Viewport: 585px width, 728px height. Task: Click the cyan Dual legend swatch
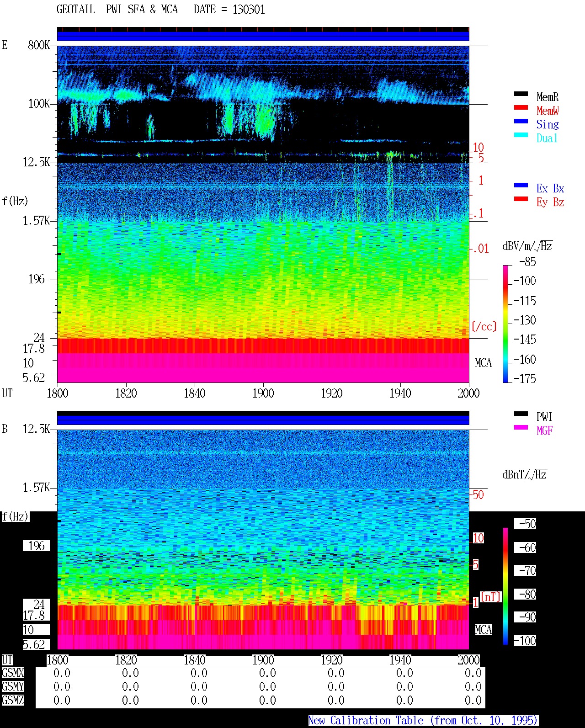point(521,135)
